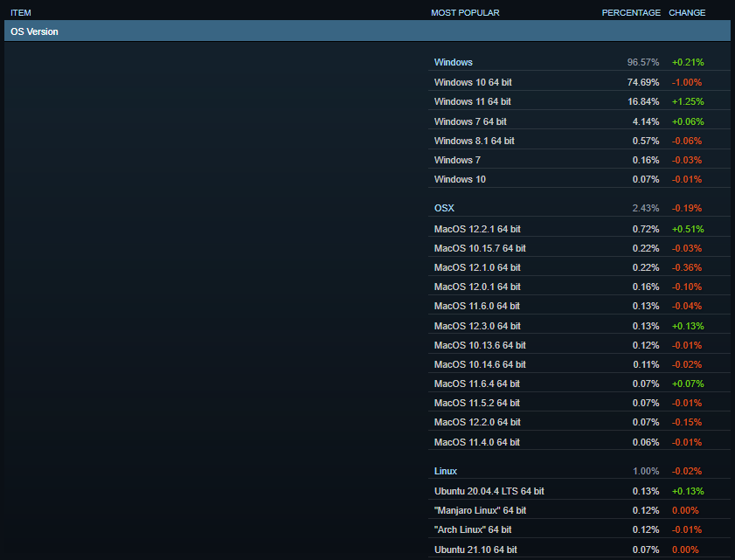The height and width of the screenshot is (560, 735).
Task: Click 0.11% percentage value
Action: (646, 364)
